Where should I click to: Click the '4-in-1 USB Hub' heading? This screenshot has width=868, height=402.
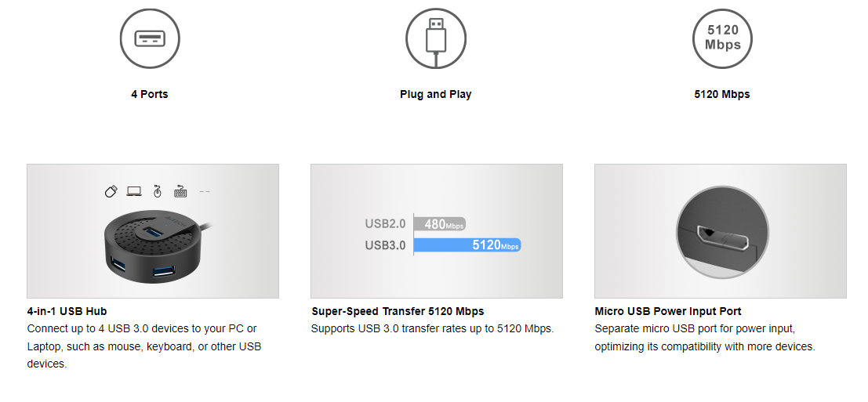(67, 311)
